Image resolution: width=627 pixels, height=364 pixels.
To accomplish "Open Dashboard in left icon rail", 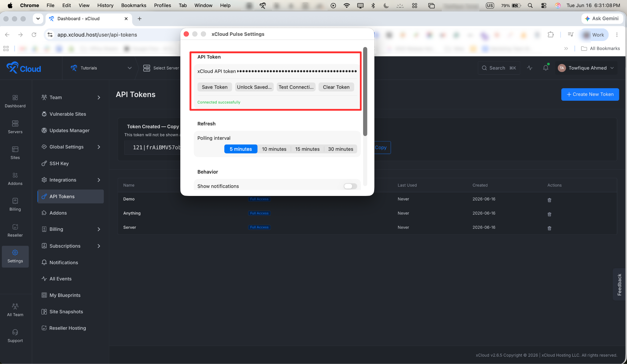I will click(15, 101).
